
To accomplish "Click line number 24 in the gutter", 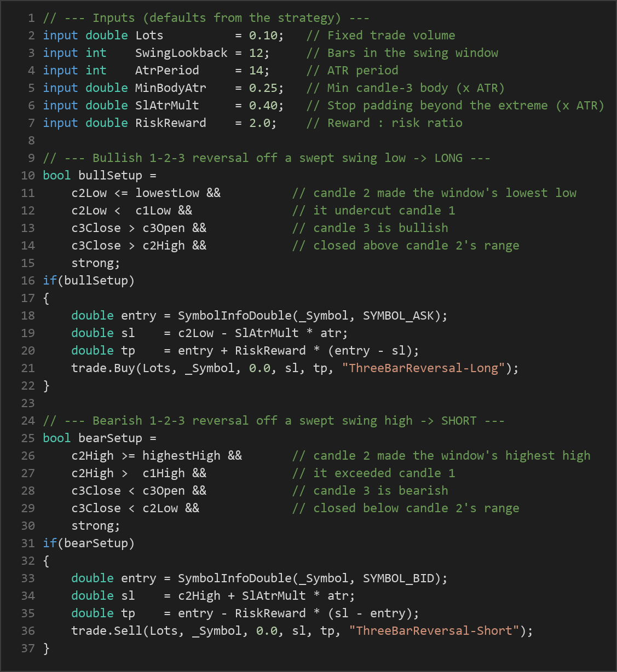I will click(x=28, y=421).
